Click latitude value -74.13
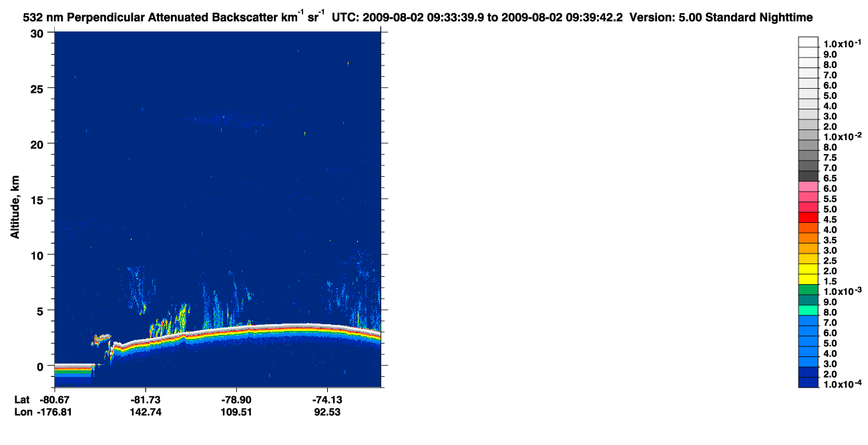The height and width of the screenshot is (445, 868). pyautogui.click(x=327, y=399)
